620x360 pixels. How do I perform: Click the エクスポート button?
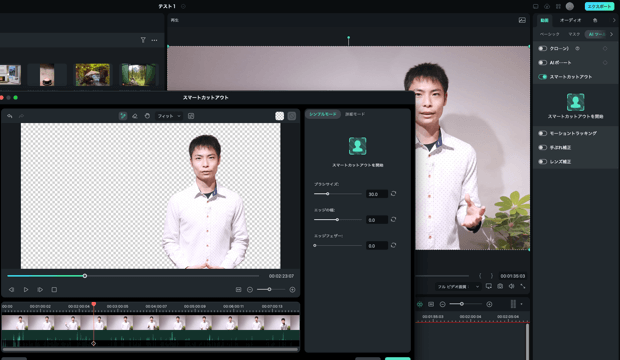click(600, 6)
